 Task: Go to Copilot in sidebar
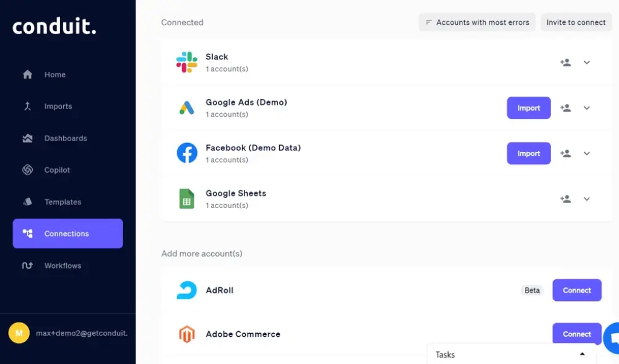click(x=57, y=170)
